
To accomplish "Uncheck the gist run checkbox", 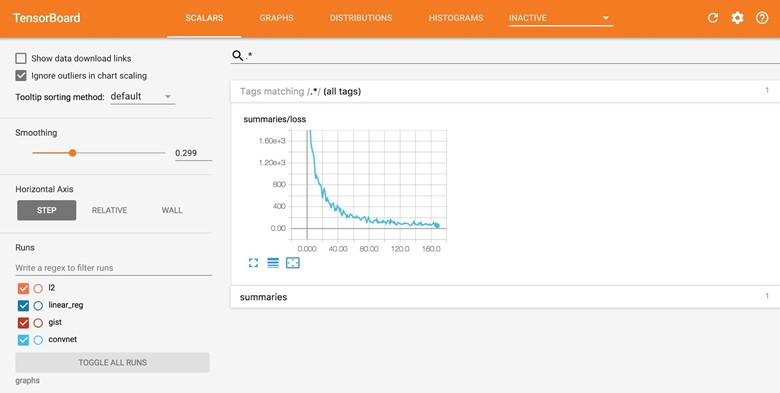I will point(23,323).
